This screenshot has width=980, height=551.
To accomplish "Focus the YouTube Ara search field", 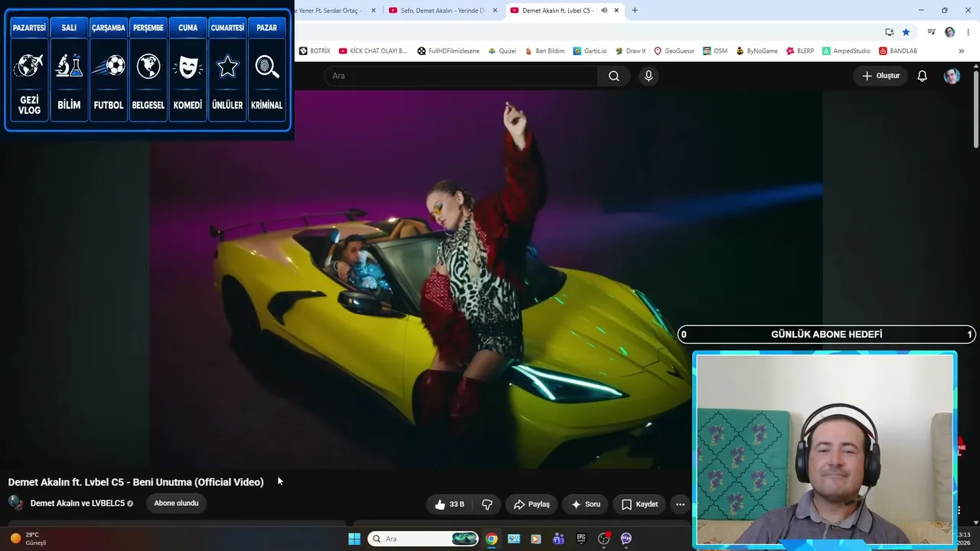I will click(461, 76).
